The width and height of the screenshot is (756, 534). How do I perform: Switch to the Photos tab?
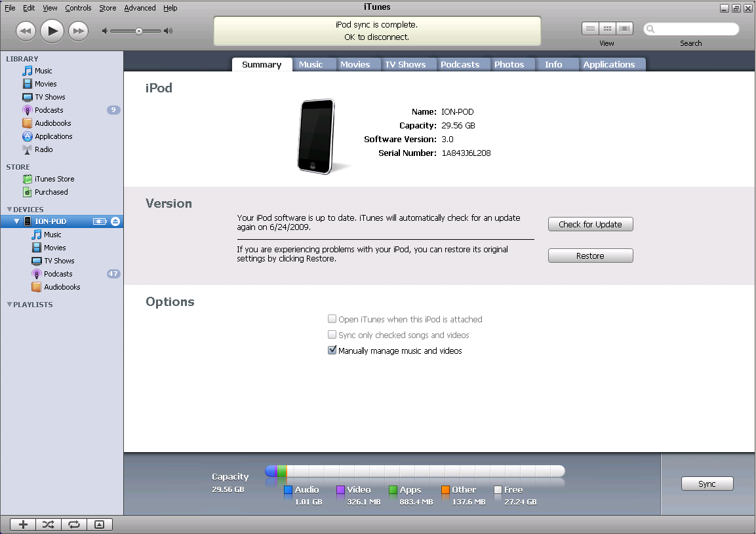(x=509, y=65)
